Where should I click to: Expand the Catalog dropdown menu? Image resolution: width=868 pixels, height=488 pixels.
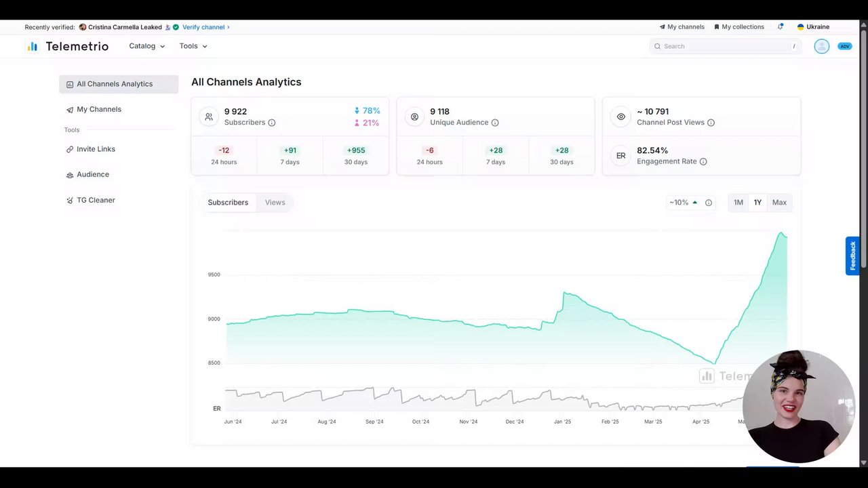click(147, 46)
